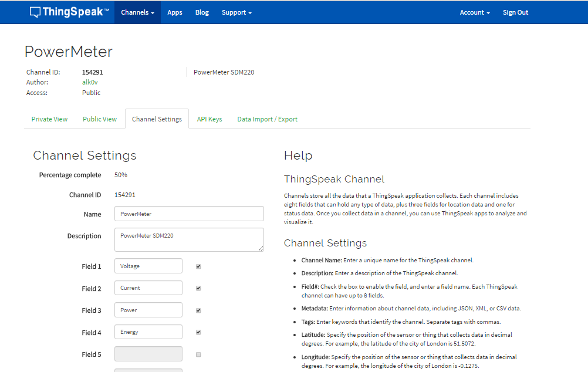The image size is (588, 372).
Task: Click the Percentage complete value 50%
Action: 121,175
